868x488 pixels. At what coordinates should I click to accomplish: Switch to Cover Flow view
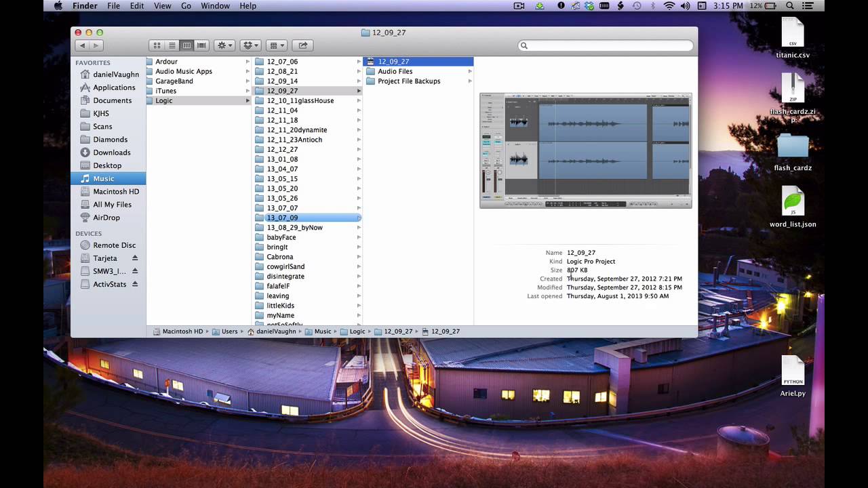click(x=201, y=45)
